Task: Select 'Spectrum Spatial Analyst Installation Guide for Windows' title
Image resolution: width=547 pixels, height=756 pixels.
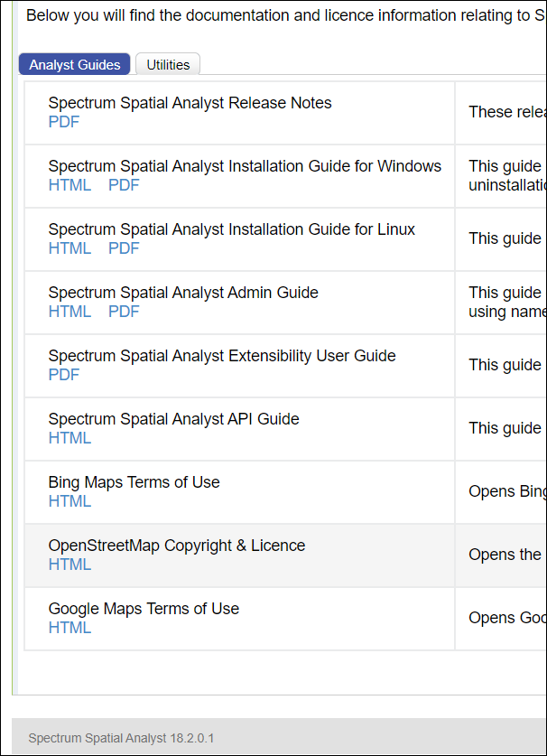Action: pyautogui.click(x=245, y=166)
